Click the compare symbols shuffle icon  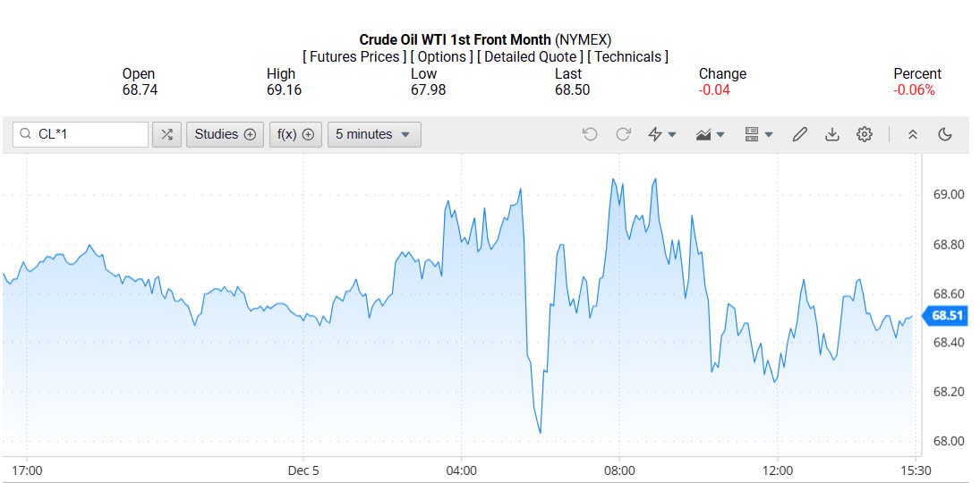click(x=166, y=134)
